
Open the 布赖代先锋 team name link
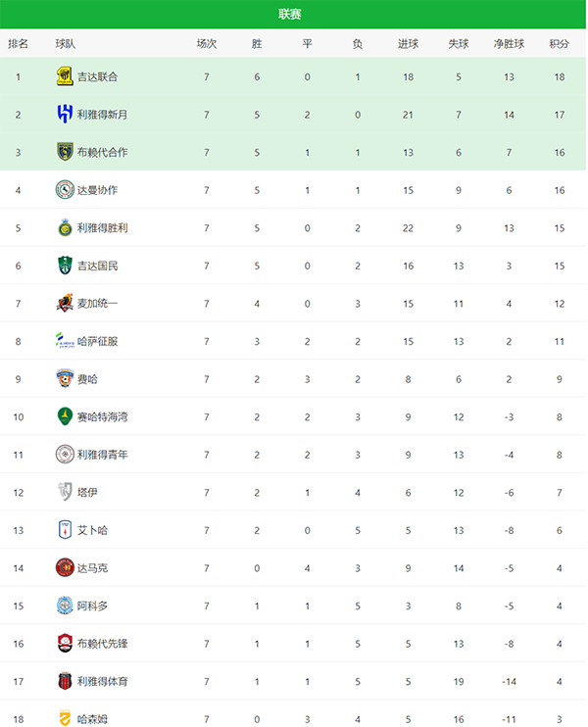click(103, 644)
